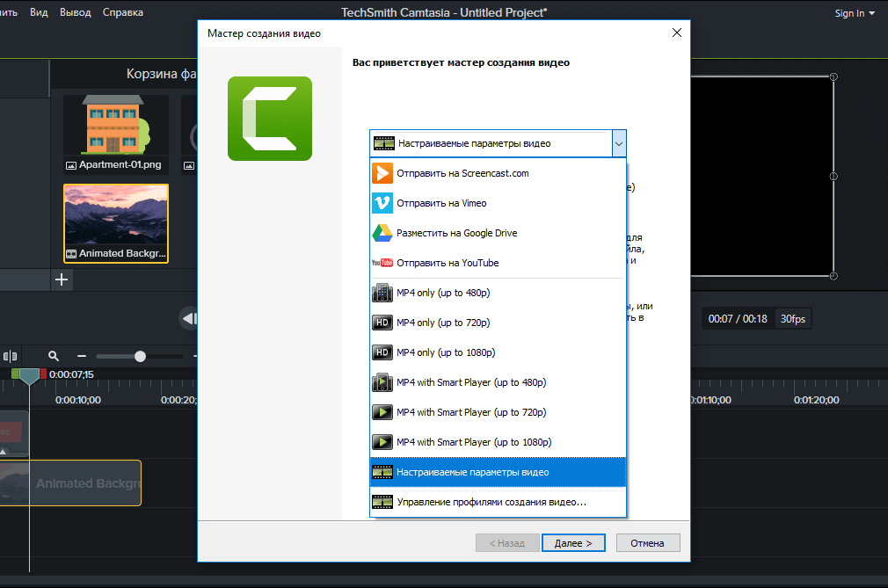Select highlighted Настраиваемые параметры видео list item
Viewport: 888px width, 588px height.
tap(498, 472)
